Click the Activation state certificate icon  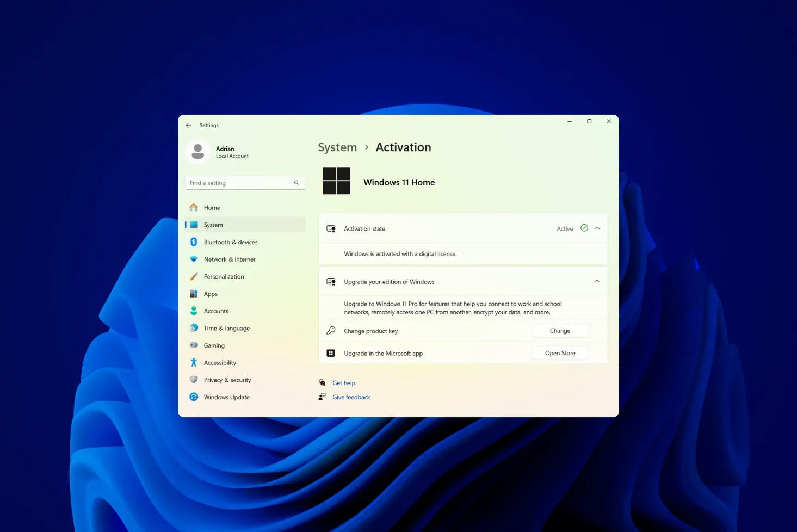(331, 228)
